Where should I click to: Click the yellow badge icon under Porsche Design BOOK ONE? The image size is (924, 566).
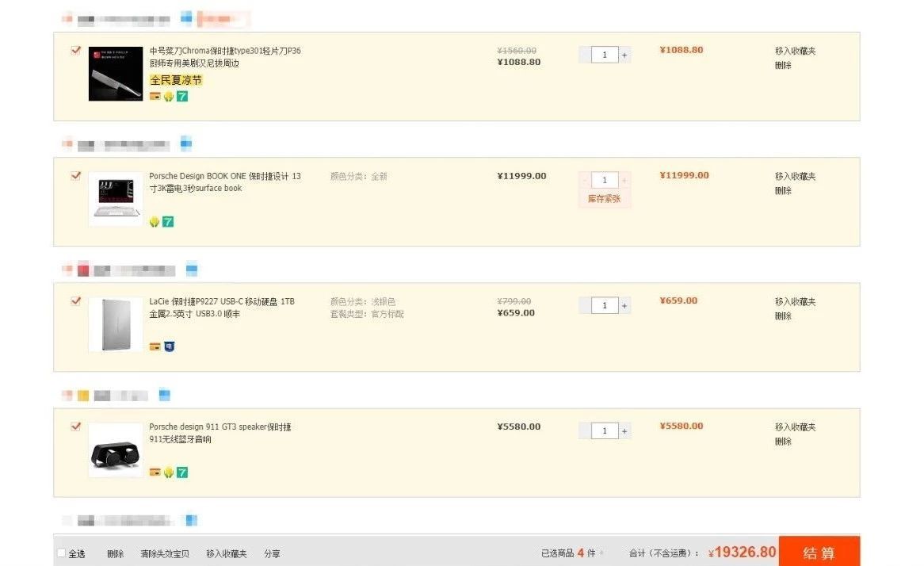pyautogui.click(x=155, y=222)
